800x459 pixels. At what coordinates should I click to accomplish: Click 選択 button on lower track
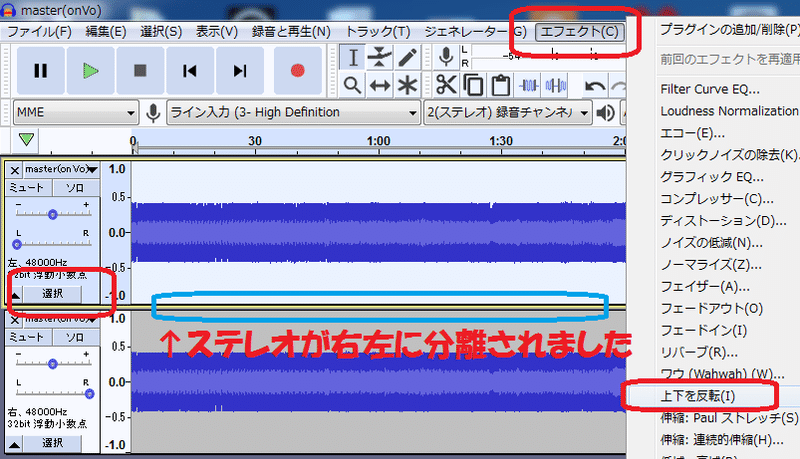(x=53, y=443)
